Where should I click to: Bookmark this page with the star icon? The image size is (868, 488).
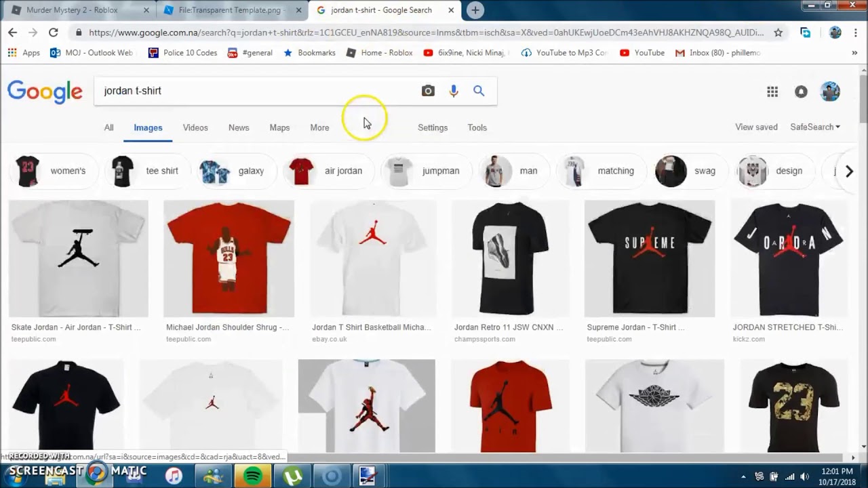click(x=778, y=33)
